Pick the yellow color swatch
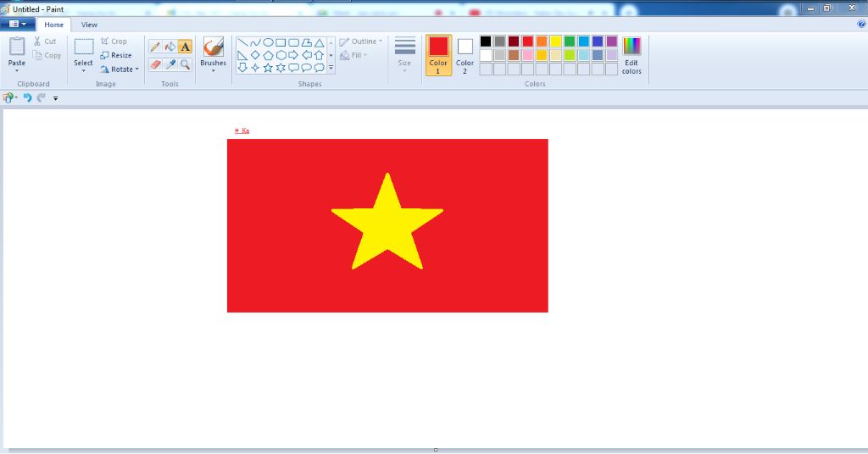Image resolution: width=868 pixels, height=454 pixels. [x=556, y=42]
